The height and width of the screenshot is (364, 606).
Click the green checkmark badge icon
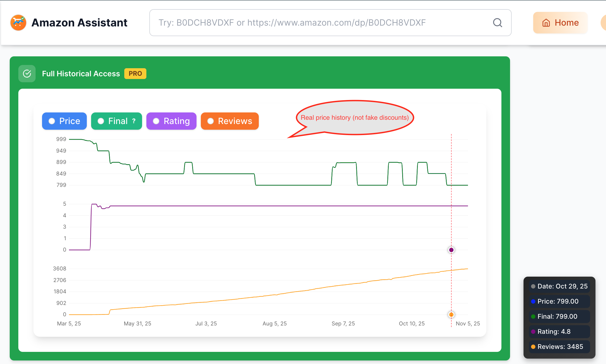click(x=27, y=74)
